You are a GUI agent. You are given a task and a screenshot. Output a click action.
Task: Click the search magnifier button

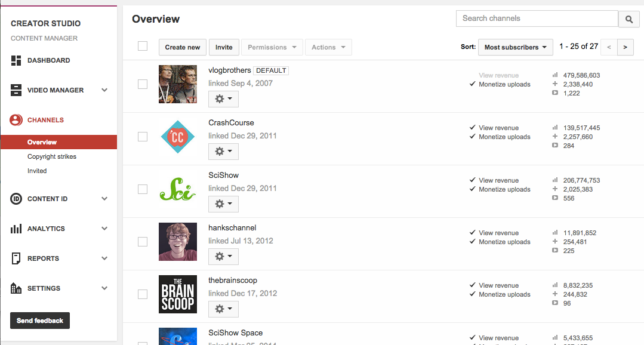(x=629, y=19)
